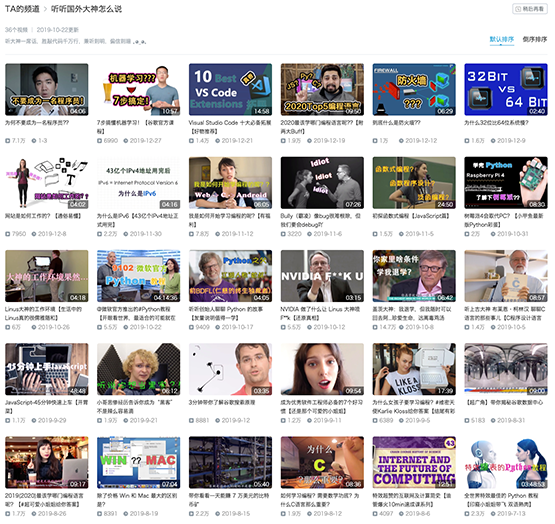Image resolution: width=555 pixels, height=524 pixels.
Task: Open the 大神的工作环境 video thumbnail
Action: click(x=47, y=276)
